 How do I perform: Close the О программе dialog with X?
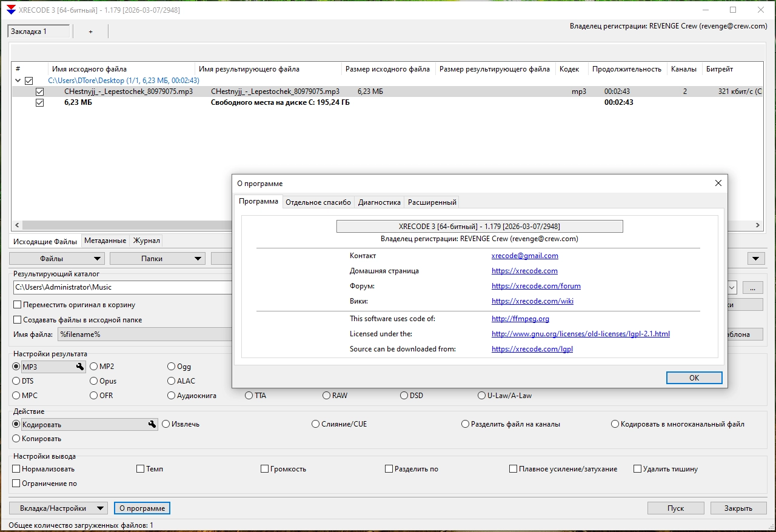click(x=718, y=183)
